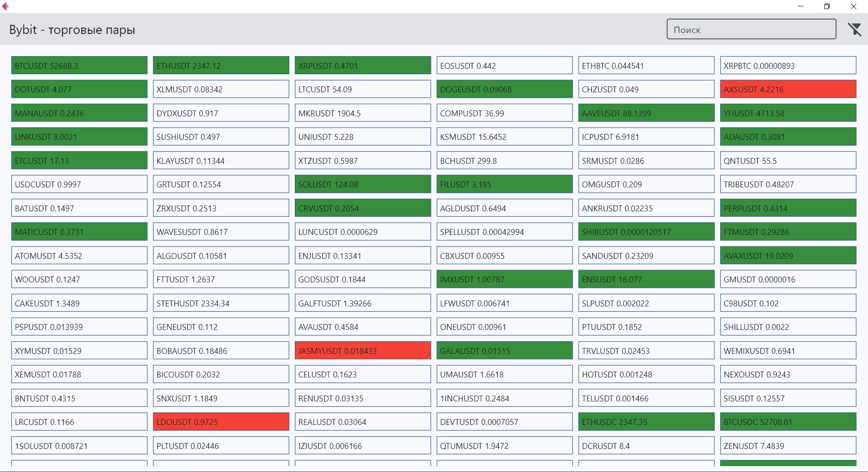This screenshot has height=472, width=868.
Task: Open IMXUSDT 1.00787 tile
Action: pyautogui.click(x=505, y=279)
